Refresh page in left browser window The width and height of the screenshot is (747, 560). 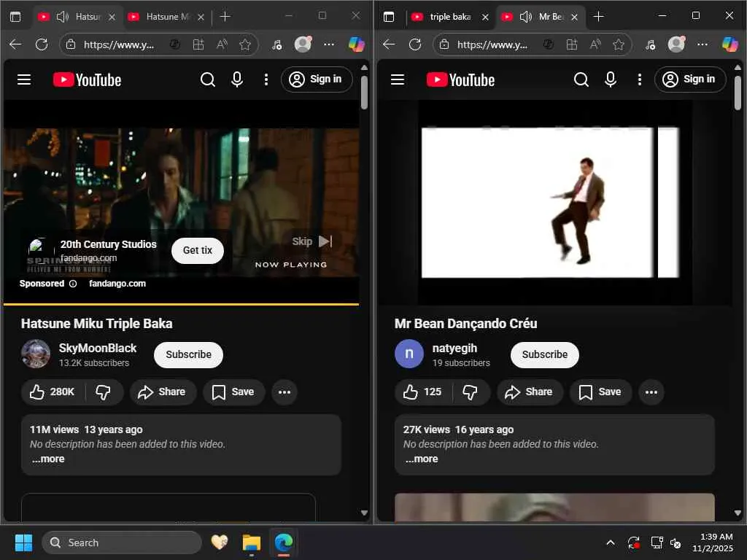point(42,44)
